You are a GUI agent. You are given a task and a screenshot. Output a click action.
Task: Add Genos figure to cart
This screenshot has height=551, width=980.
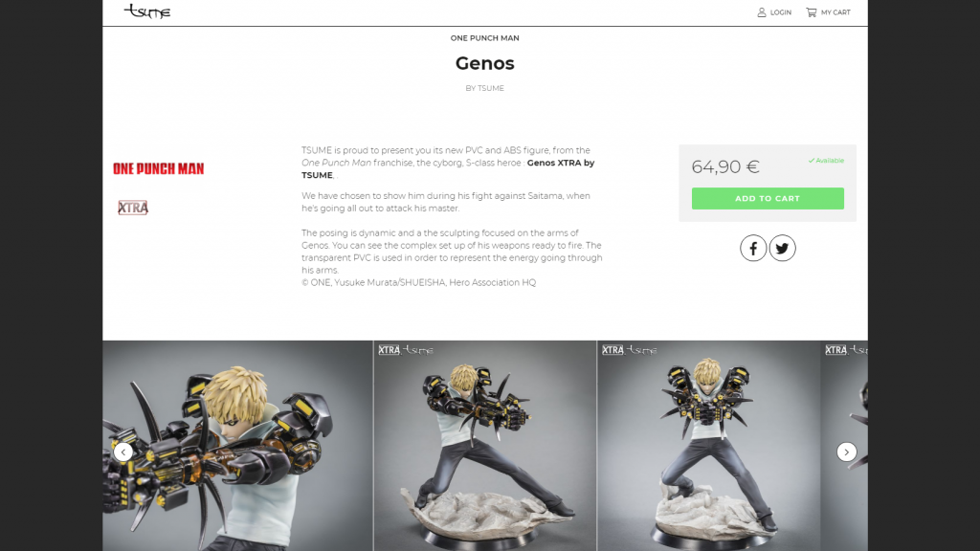tap(768, 199)
